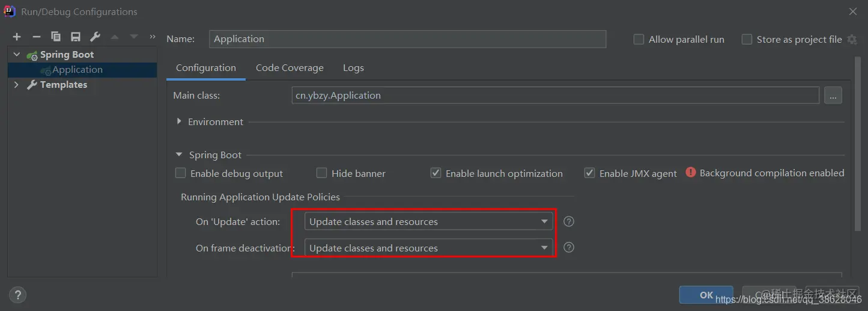868x311 pixels.
Task: Enable debug output checkbox
Action: 180,173
